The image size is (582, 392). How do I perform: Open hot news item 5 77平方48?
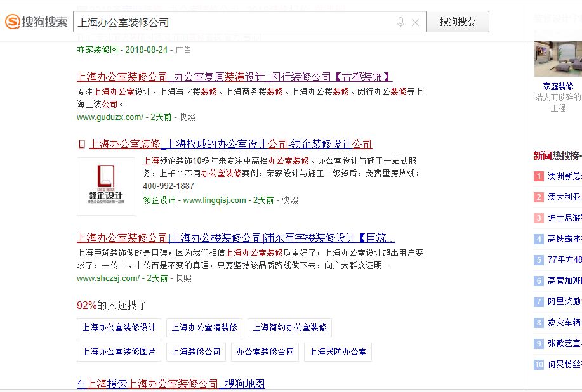(565, 259)
